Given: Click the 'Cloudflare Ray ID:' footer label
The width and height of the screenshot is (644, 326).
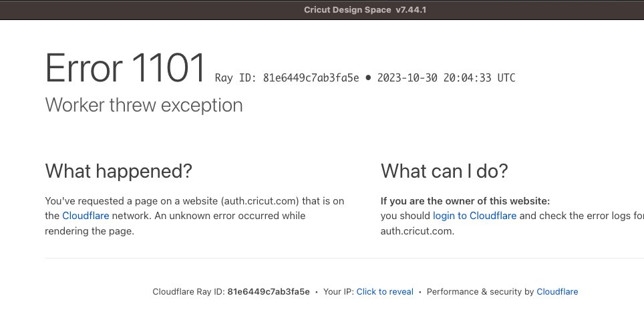Looking at the screenshot, I should coord(188,292).
